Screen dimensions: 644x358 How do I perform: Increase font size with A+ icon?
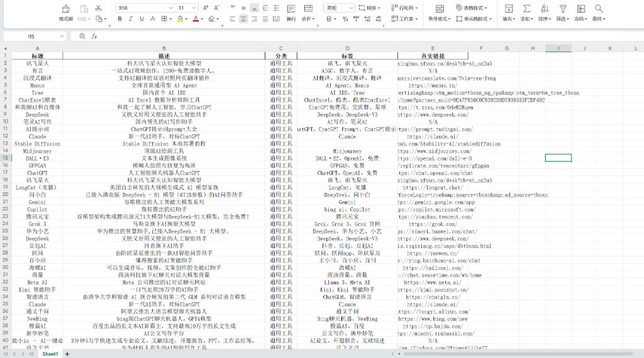click(206, 8)
